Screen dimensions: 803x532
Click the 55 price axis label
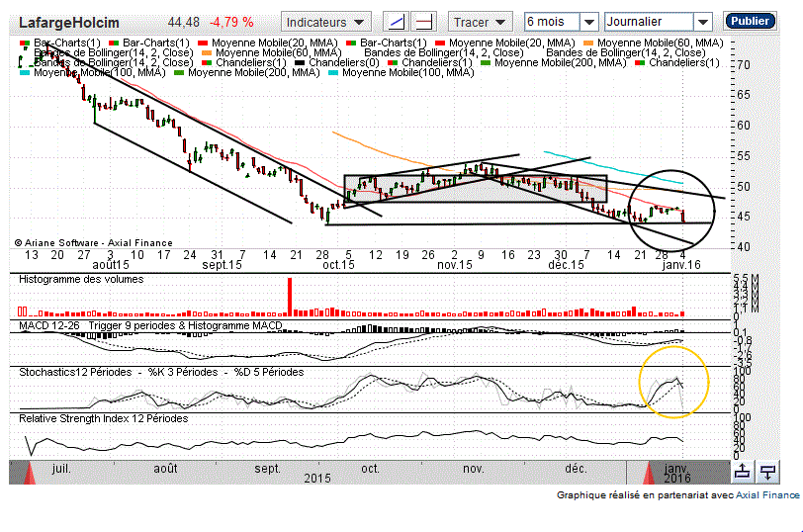point(744,156)
